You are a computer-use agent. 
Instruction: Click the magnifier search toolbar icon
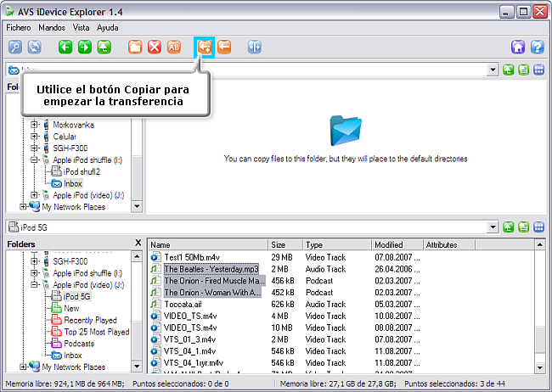(15, 47)
